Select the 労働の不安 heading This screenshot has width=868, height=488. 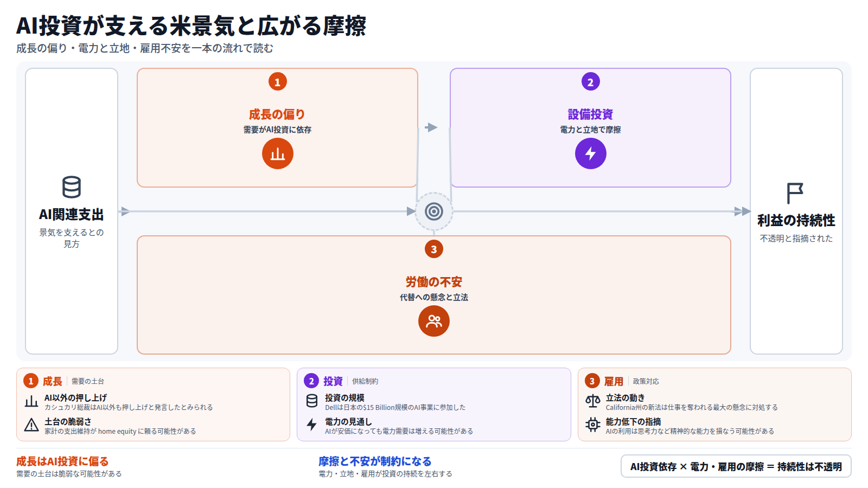pyautogui.click(x=434, y=282)
